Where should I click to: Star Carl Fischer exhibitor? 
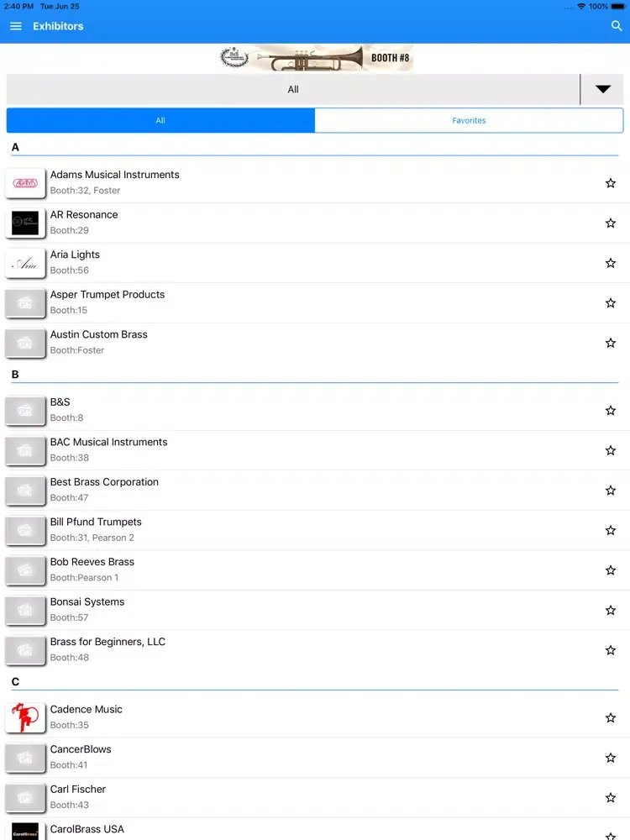click(x=611, y=798)
